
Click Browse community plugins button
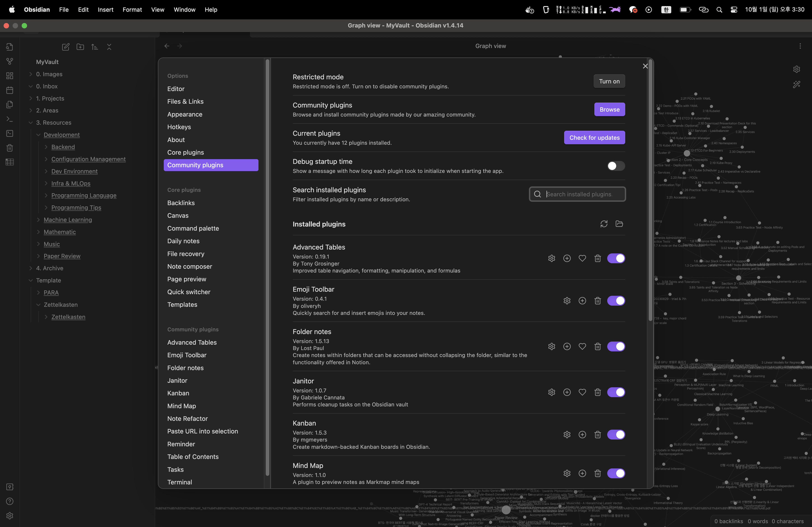tap(609, 109)
